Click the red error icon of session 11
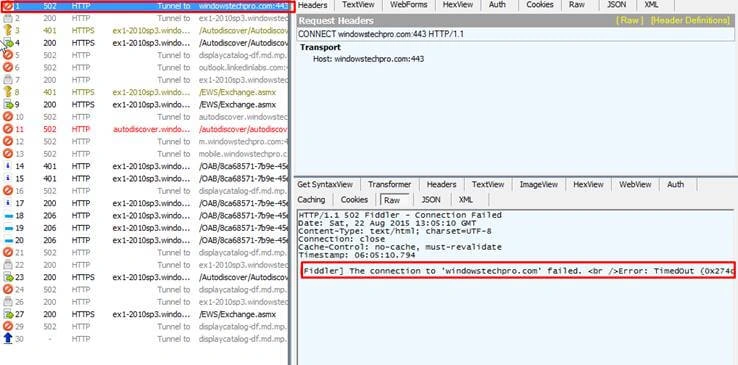This screenshot has width=738, height=365. pyautogui.click(x=8, y=129)
